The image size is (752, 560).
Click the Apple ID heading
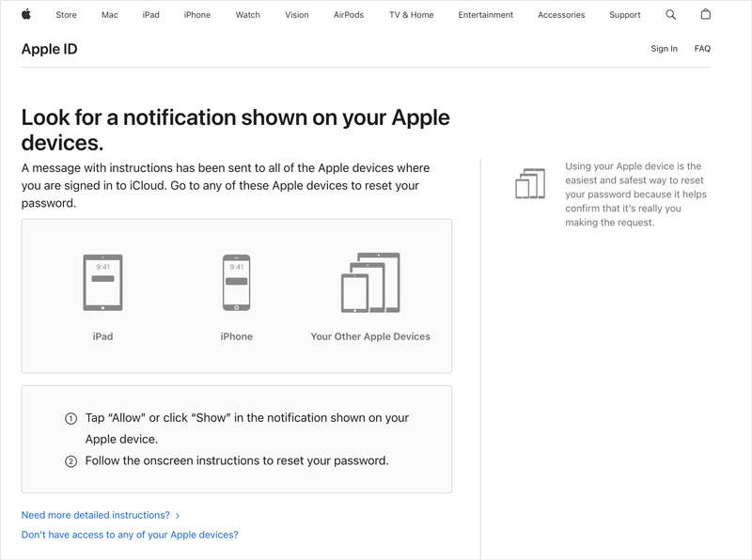tap(50, 49)
